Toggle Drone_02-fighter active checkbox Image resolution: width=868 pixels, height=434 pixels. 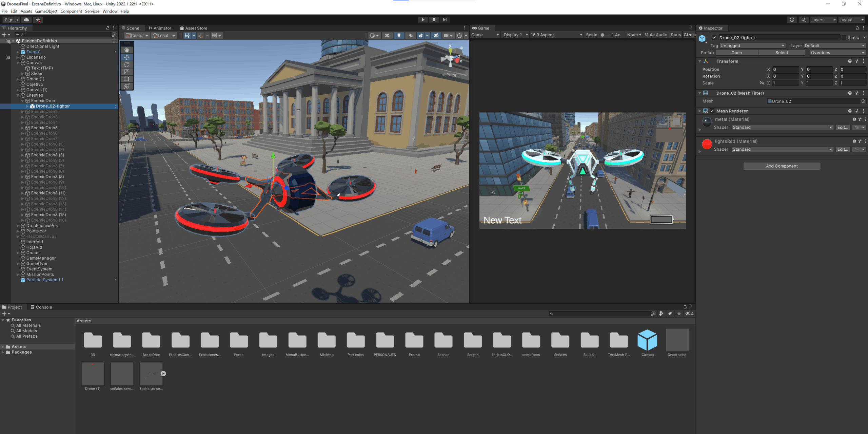click(x=714, y=38)
